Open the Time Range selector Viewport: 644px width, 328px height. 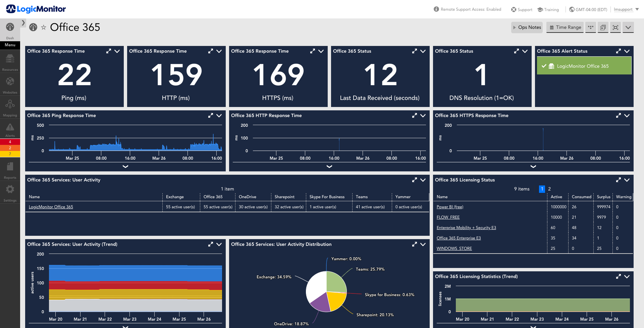(x=565, y=28)
